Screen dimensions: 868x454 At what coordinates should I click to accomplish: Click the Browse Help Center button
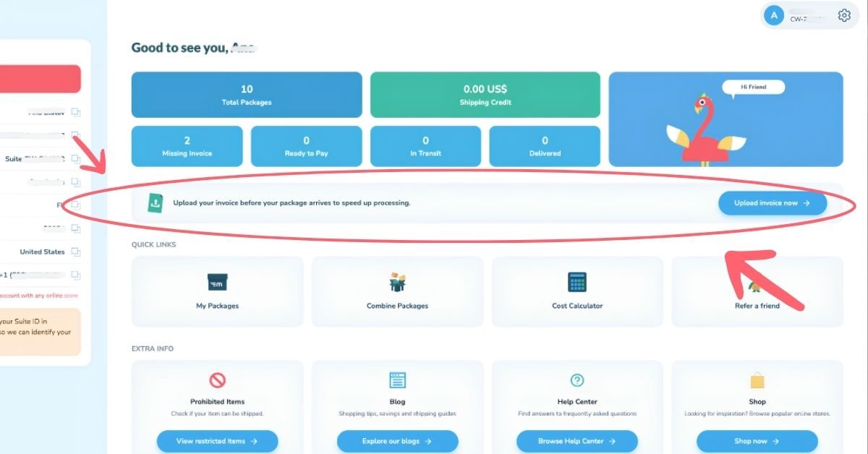pos(577,441)
